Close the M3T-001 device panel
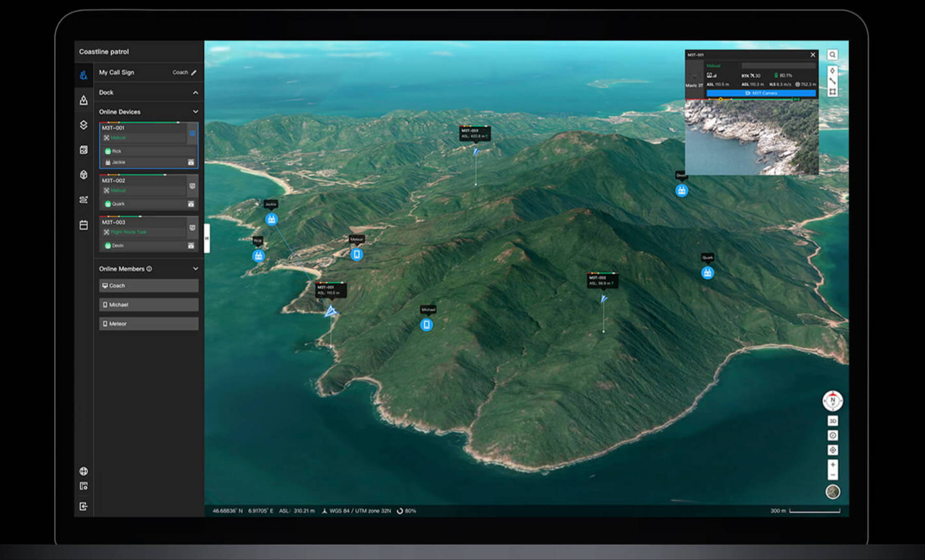This screenshot has height=560, width=925. 813,55
